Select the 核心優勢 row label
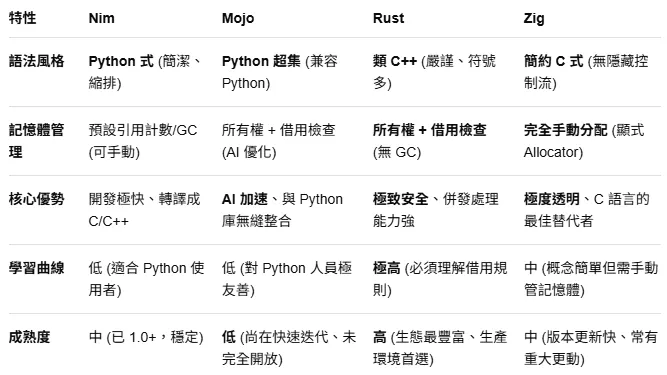The height and width of the screenshot is (375, 667). (37, 199)
